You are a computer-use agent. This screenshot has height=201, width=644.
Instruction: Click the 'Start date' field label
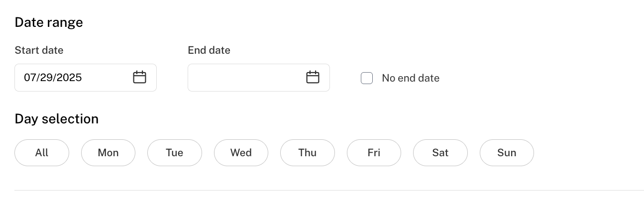click(39, 50)
